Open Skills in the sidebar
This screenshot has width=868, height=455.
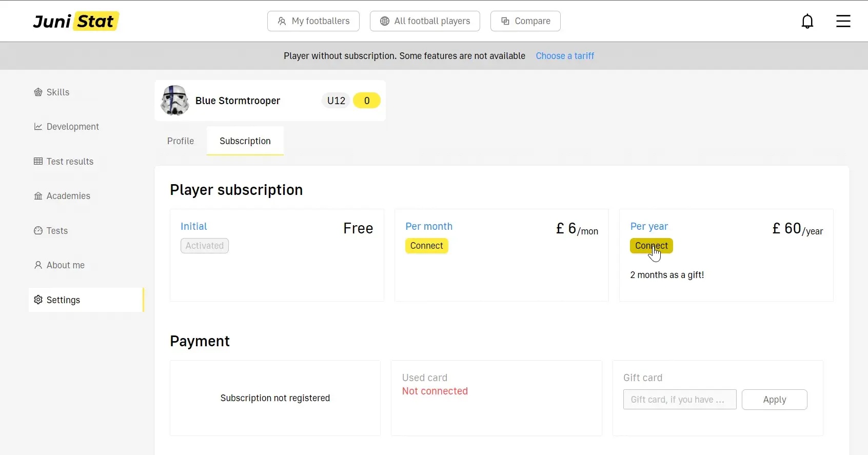click(57, 92)
